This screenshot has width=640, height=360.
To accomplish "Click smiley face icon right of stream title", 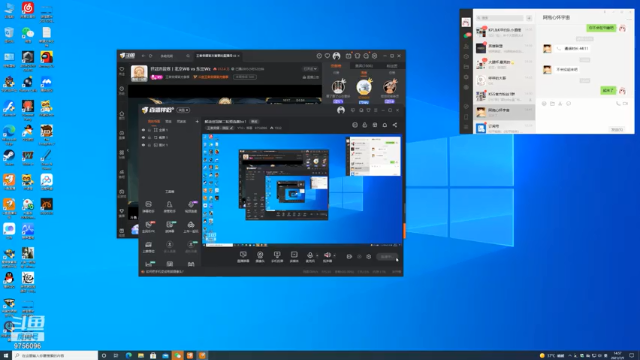I will pyautogui.click(x=355, y=125).
